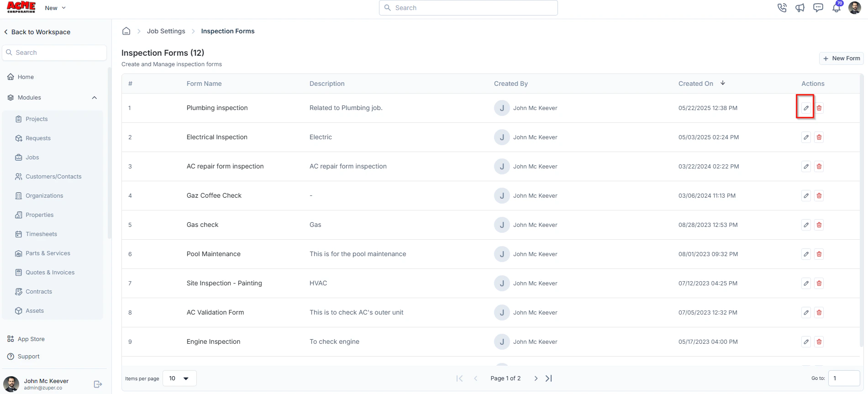Edit the Pool Maintenance form
Viewport: 868px width, 394px height.
pos(806,254)
